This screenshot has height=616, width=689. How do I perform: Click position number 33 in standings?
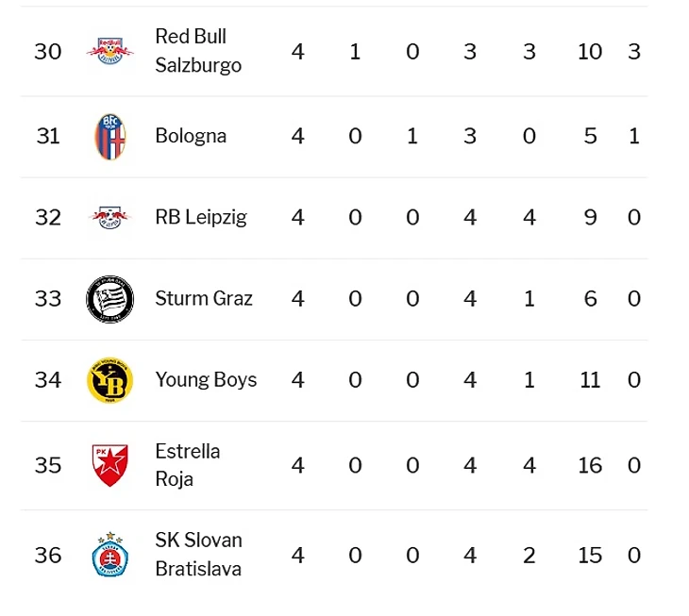coord(48,299)
